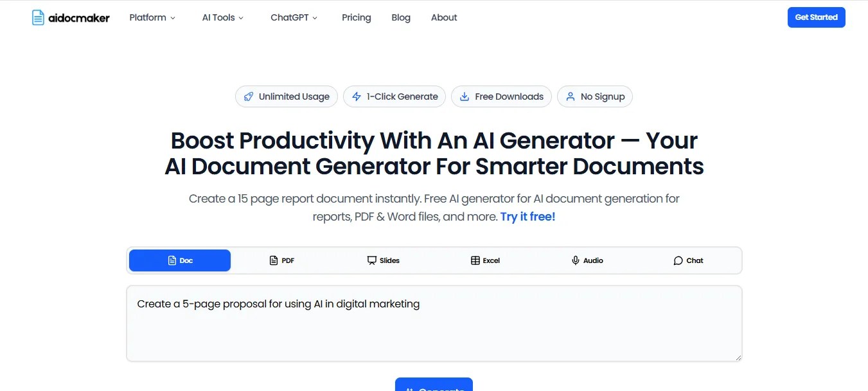Click the Get Started button
The width and height of the screenshot is (868, 391).
[x=817, y=17]
